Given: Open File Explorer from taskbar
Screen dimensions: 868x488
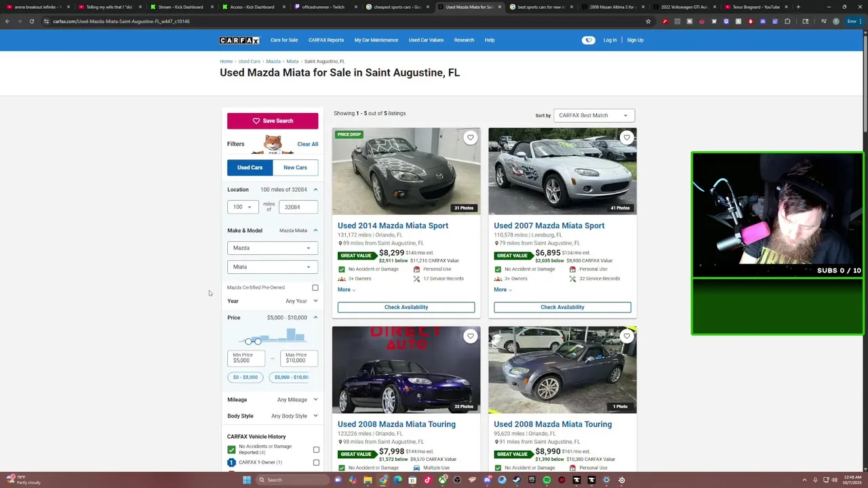Looking at the screenshot, I should tap(368, 480).
